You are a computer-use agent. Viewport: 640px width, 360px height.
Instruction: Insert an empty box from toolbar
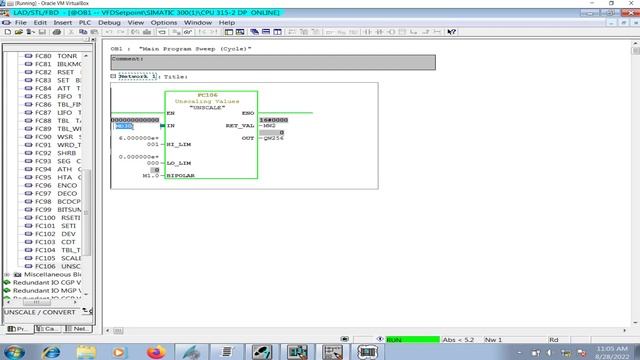pos(402,32)
